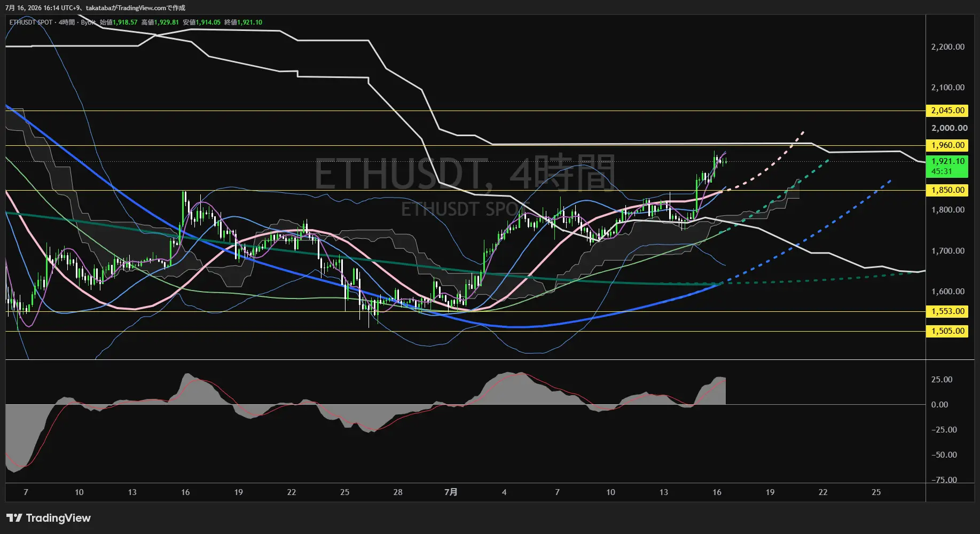Click the ETHUSDT SPOT symbol title in the header
This screenshot has height=534, width=980.
pos(31,22)
